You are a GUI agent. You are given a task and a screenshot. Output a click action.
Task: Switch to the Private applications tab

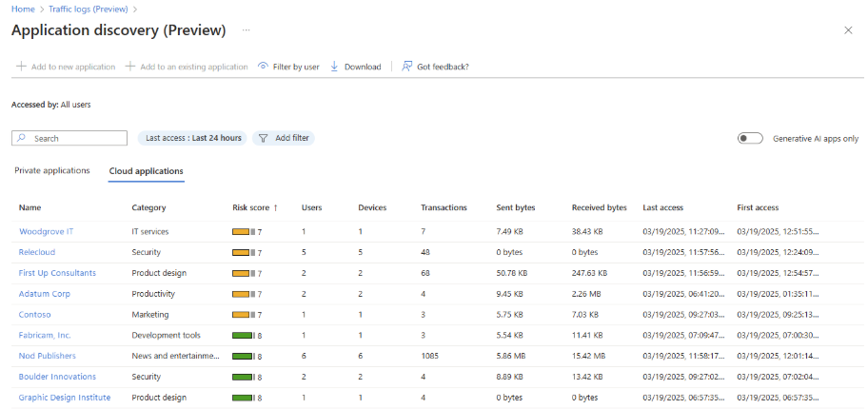(x=52, y=170)
